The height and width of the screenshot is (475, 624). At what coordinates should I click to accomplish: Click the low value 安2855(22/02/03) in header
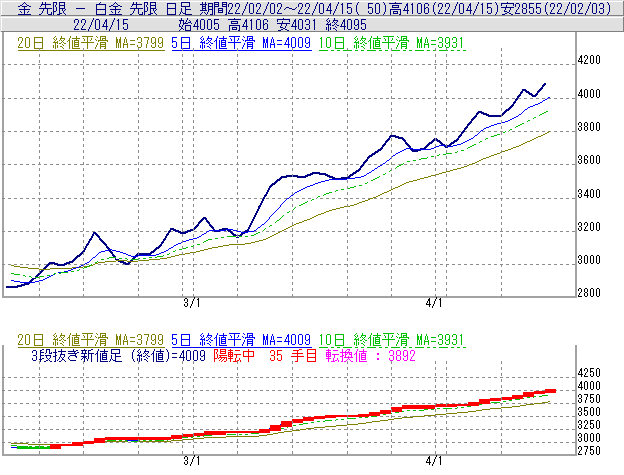pyautogui.click(x=556, y=8)
